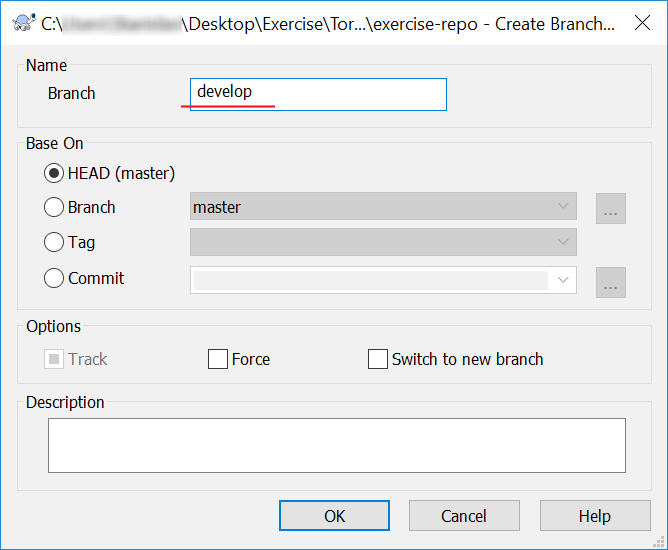
Task: Expand the Commit combo box
Action: click(563, 280)
